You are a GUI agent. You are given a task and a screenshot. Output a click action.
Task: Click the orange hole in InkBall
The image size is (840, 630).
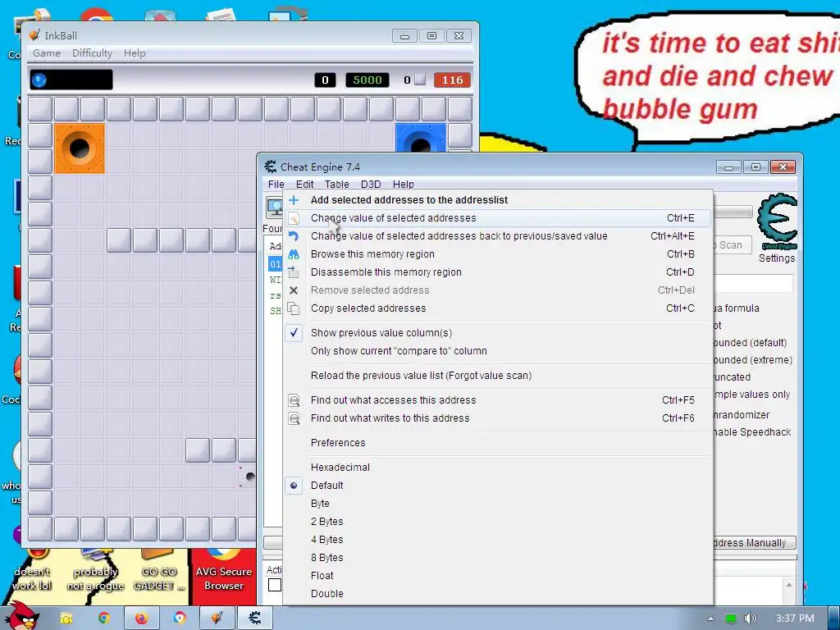tap(80, 148)
